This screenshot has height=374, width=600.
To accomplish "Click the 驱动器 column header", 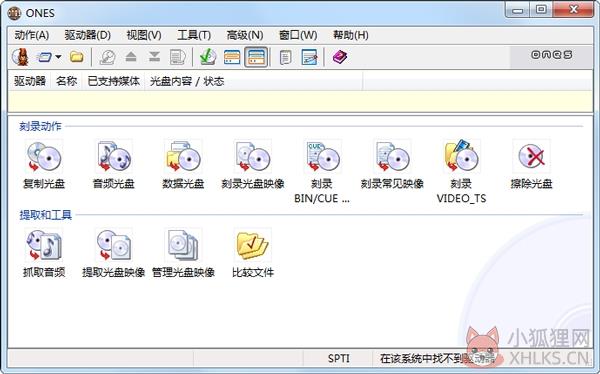I will coord(29,81).
